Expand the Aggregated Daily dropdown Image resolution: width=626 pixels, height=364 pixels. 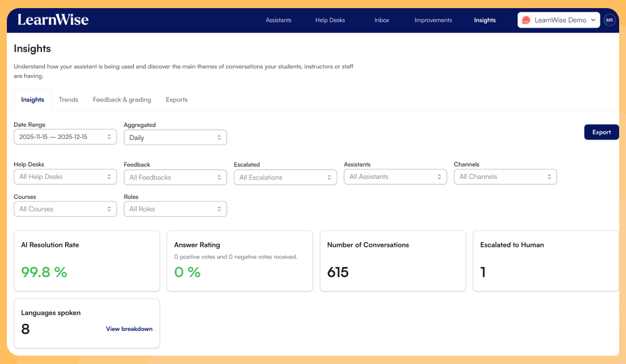pyautogui.click(x=175, y=138)
